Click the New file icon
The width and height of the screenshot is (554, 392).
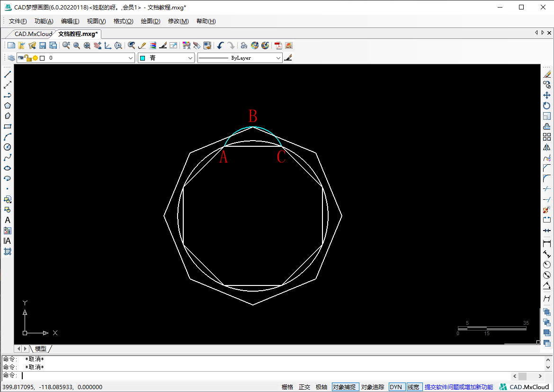11,45
